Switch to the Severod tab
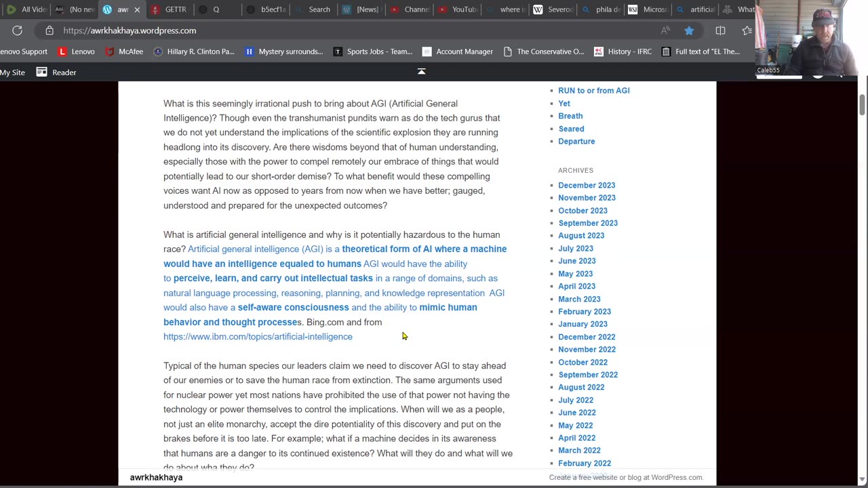Image resolution: width=868 pixels, height=488 pixels. [553, 9]
